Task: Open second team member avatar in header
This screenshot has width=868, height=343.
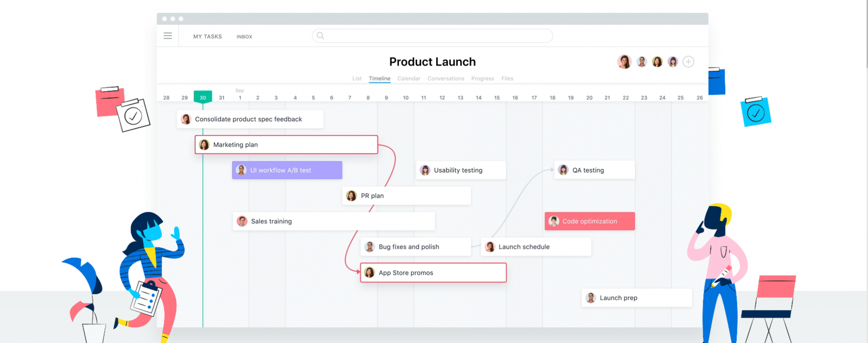Action: tap(642, 62)
